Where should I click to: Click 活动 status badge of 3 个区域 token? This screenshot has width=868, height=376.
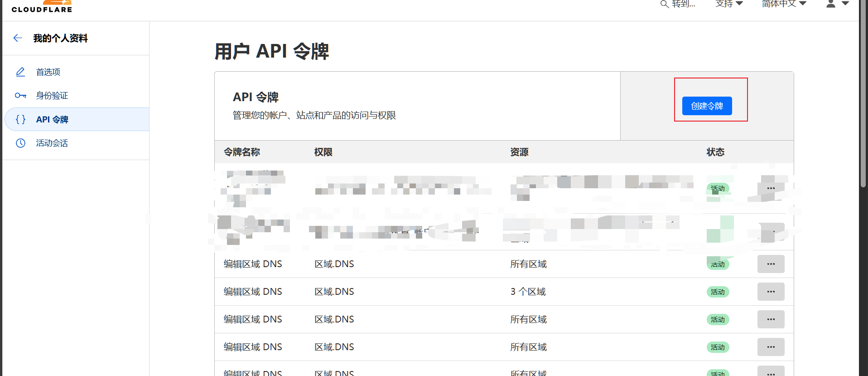click(x=718, y=292)
